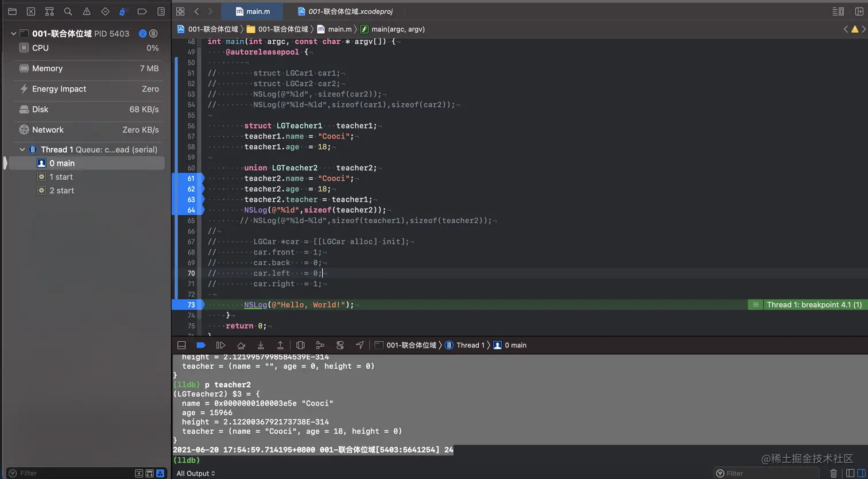Image resolution: width=868 pixels, height=479 pixels.
Task: Step into the function
Action: click(261, 345)
